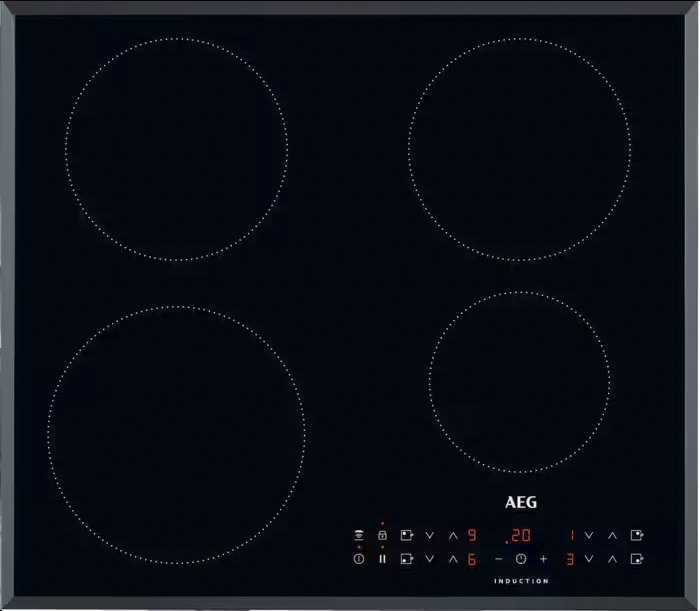Tap the timer minus symbol
700x611 pixels.
click(499, 559)
